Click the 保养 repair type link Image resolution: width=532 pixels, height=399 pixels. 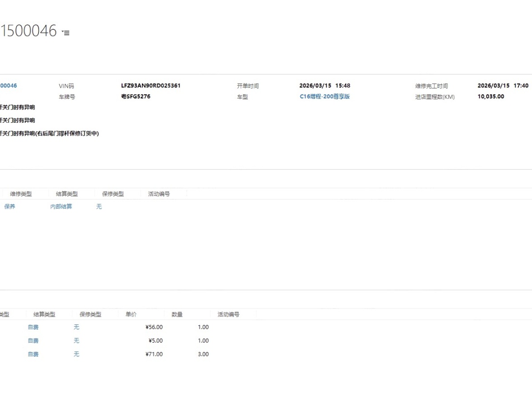[10, 207]
